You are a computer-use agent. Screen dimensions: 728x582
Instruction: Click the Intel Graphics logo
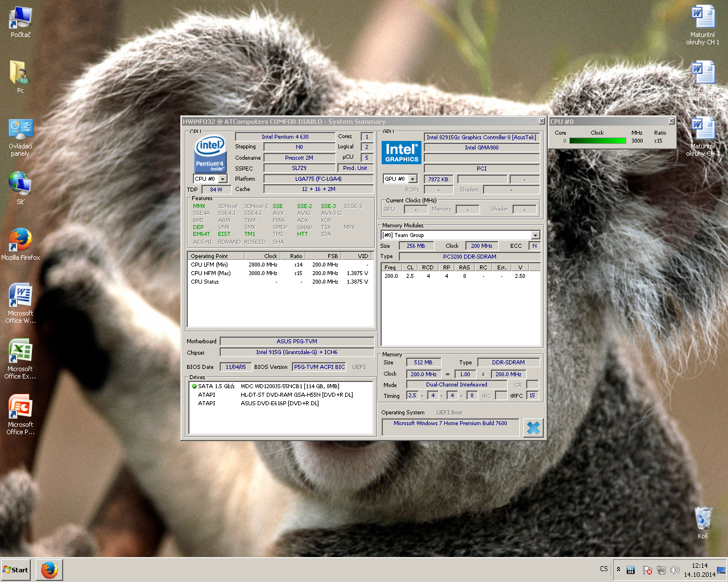401,152
